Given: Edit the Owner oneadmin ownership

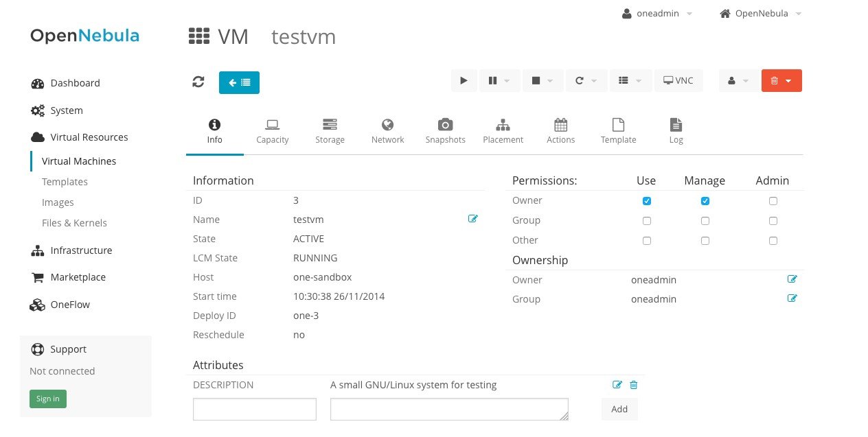Looking at the screenshot, I should pyautogui.click(x=792, y=279).
